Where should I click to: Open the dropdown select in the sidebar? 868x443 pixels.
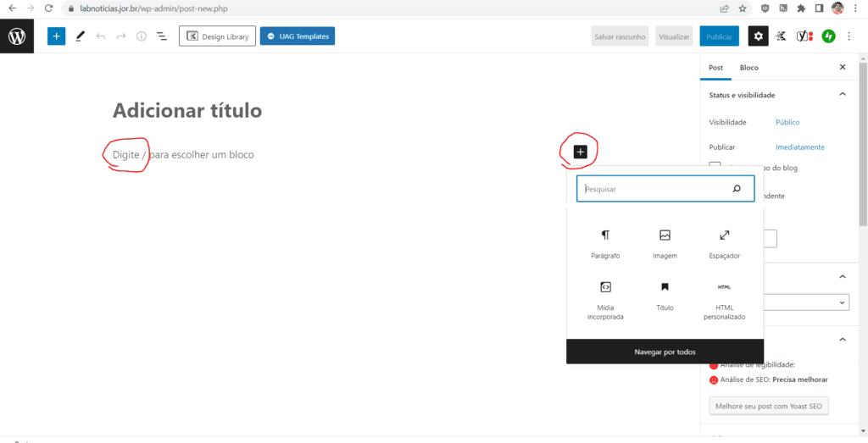point(805,302)
